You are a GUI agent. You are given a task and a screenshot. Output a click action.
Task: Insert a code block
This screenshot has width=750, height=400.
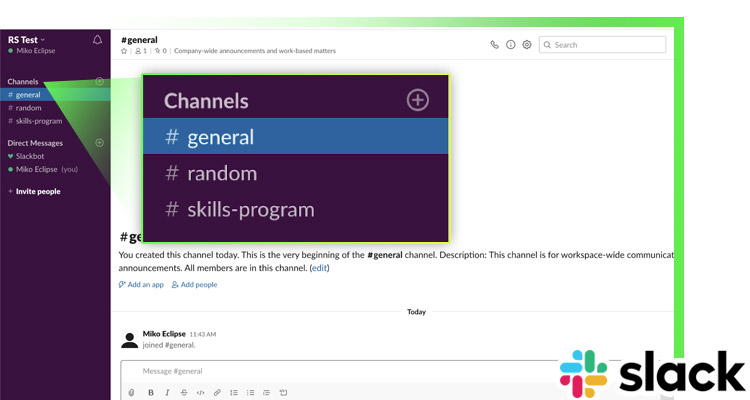(283, 393)
